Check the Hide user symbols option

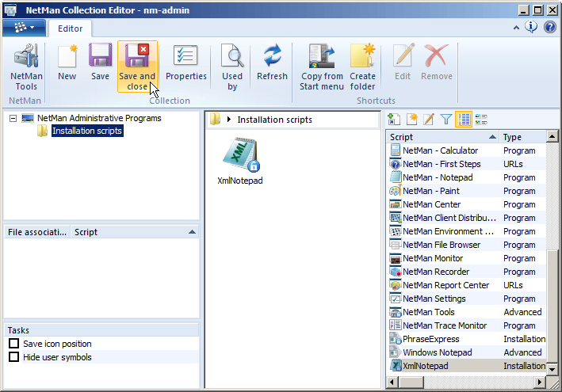pos(13,357)
